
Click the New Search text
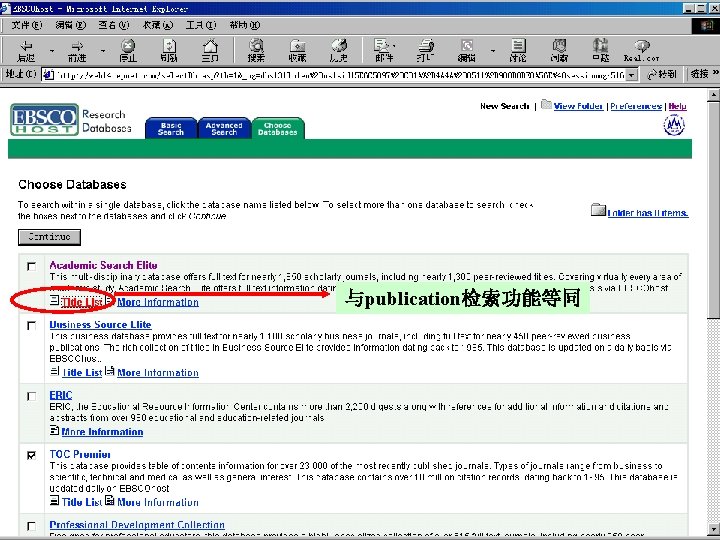pyautogui.click(x=505, y=106)
